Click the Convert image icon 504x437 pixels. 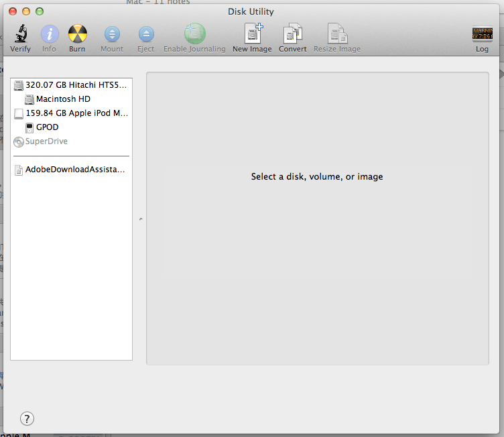click(292, 34)
